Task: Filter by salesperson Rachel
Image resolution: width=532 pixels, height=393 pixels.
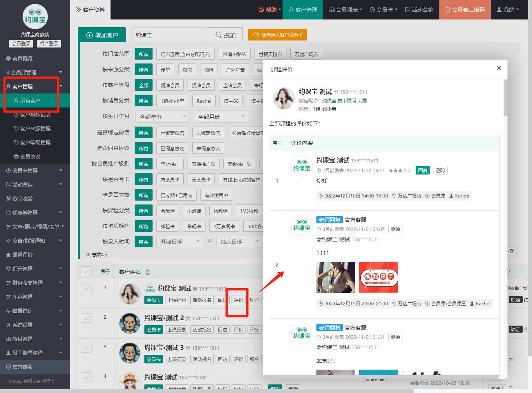Action: coord(204,101)
